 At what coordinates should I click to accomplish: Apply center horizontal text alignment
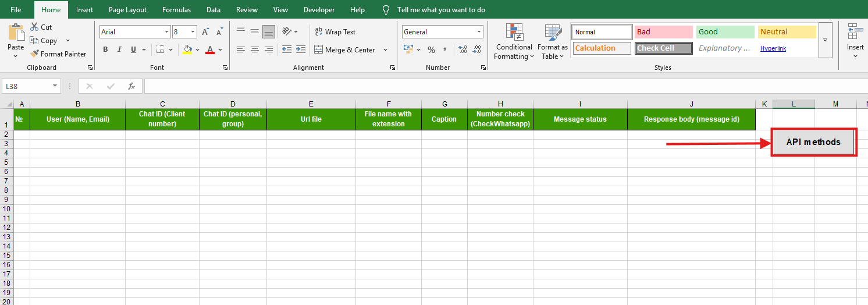(254, 49)
